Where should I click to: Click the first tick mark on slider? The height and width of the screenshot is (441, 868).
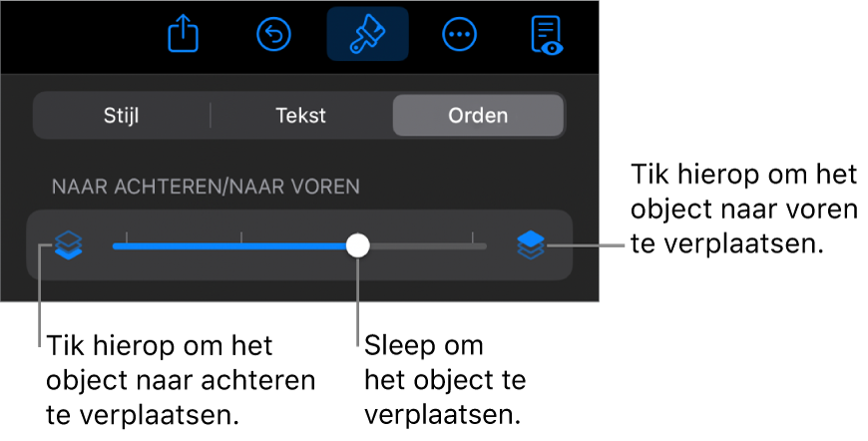point(127,237)
